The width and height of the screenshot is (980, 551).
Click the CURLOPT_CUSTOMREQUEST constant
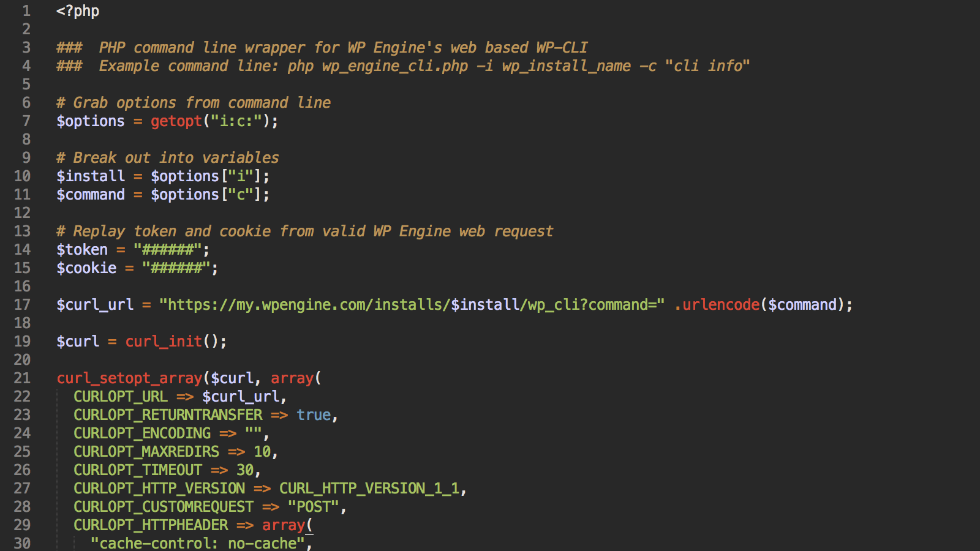pyautogui.click(x=164, y=507)
